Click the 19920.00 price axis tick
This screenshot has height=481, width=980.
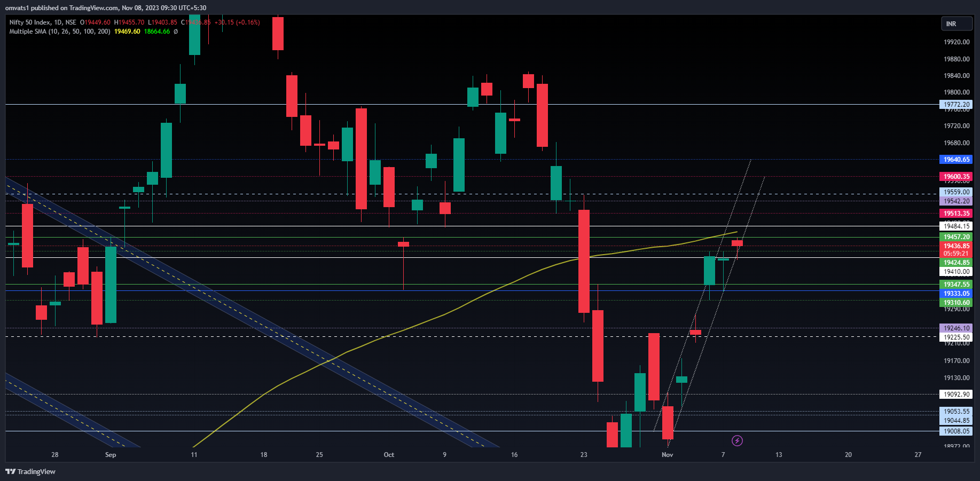pos(957,42)
